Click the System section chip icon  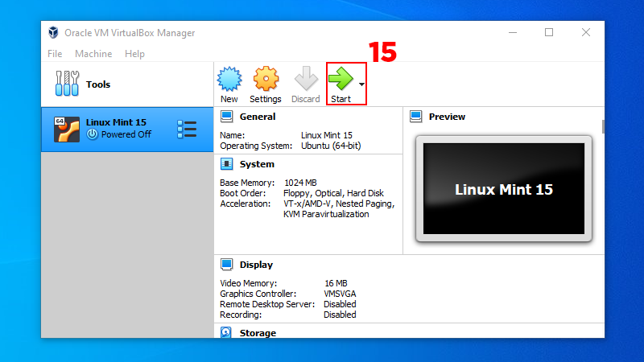227,164
